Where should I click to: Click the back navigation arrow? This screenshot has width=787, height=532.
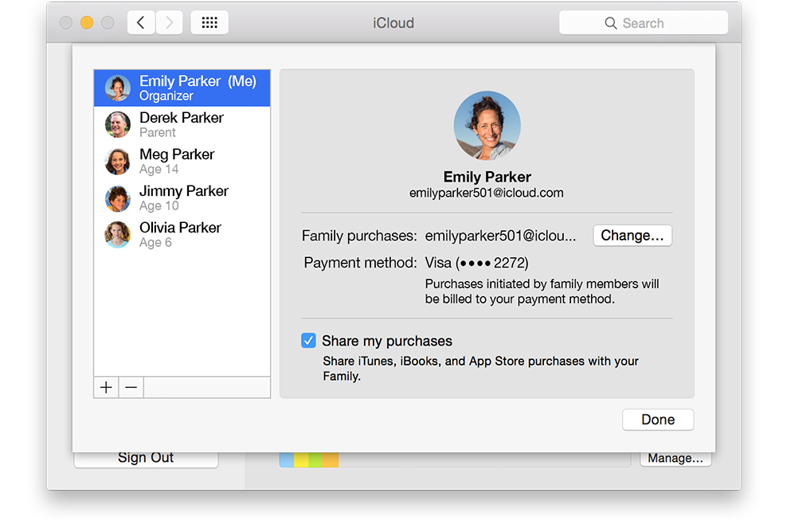point(140,22)
